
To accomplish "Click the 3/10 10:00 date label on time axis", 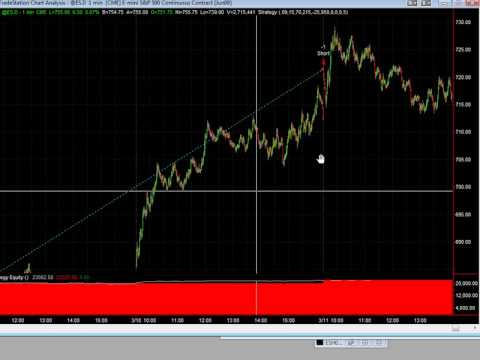I will [x=144, y=320].
